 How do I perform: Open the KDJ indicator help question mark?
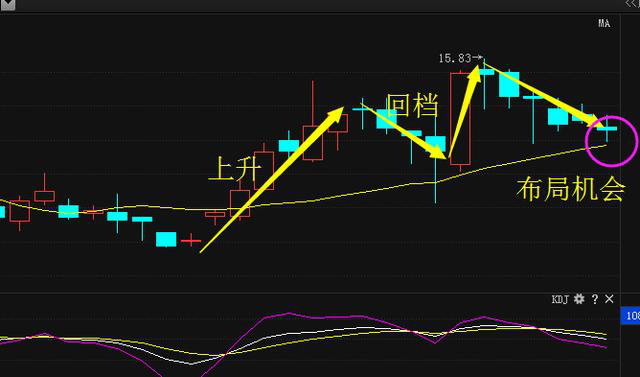tap(595, 299)
